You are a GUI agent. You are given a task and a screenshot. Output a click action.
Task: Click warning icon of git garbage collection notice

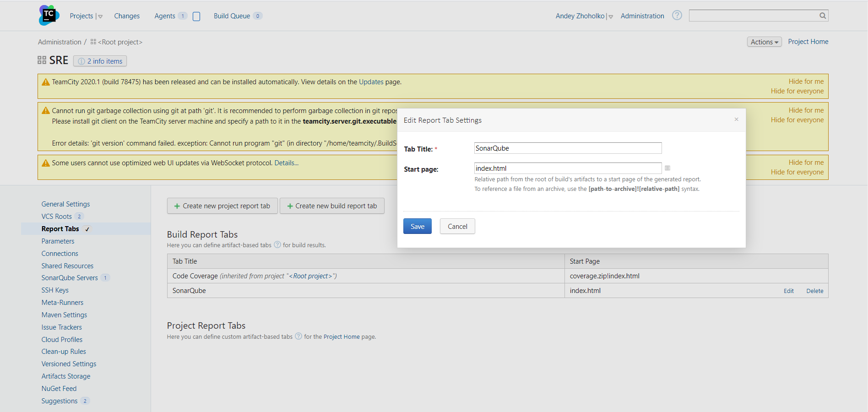[x=46, y=111]
